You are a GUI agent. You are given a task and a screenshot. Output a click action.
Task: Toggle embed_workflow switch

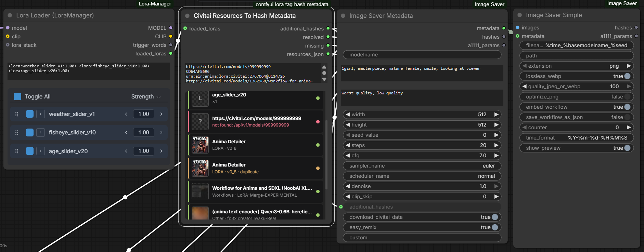(627, 107)
